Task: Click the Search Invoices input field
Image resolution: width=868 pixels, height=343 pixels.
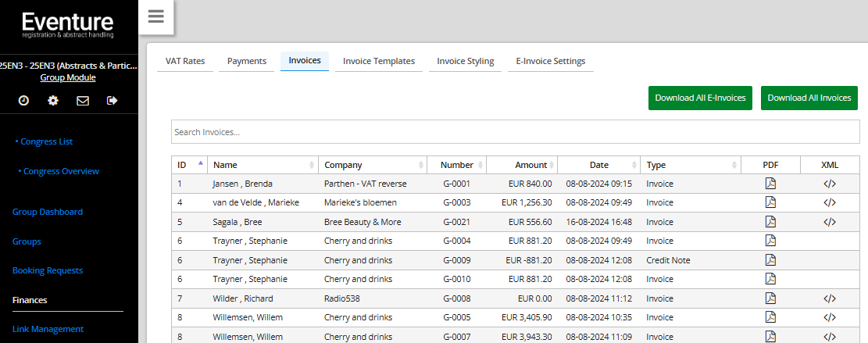Action: [515, 132]
